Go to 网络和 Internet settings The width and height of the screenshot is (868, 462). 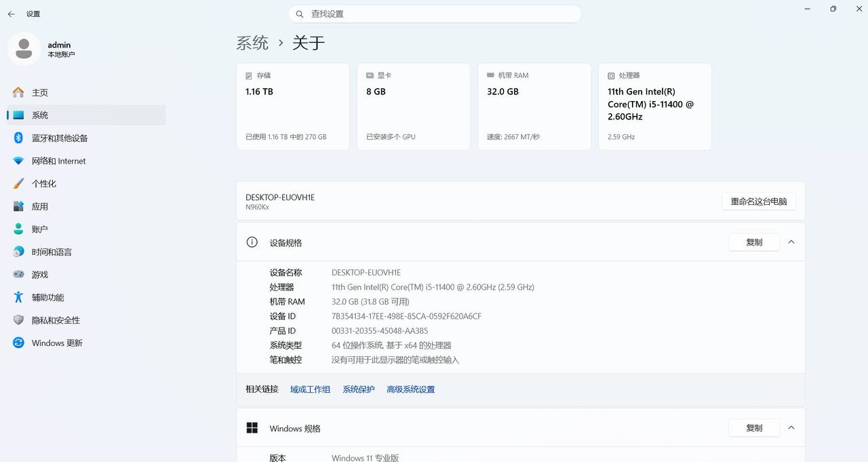pos(86,161)
